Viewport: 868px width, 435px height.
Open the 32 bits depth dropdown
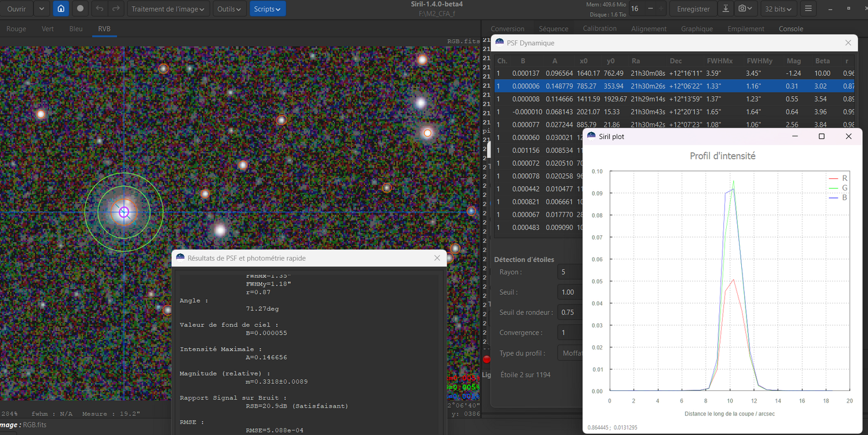(778, 9)
